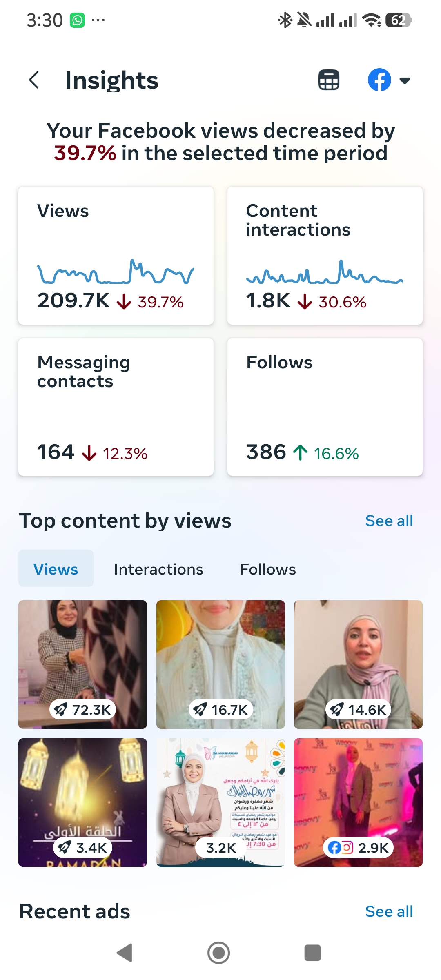Select the Facebook platform icon
This screenshot has width=441, height=980.
379,80
